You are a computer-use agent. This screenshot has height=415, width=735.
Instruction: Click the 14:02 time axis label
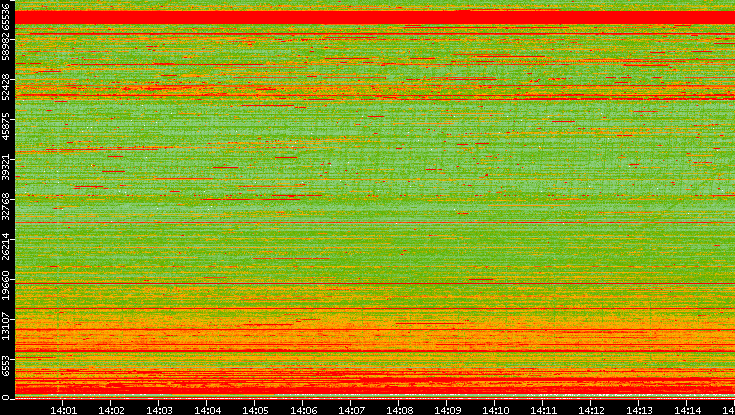click(x=112, y=410)
